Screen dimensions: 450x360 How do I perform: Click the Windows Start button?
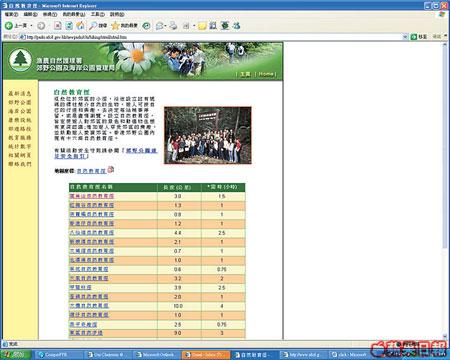(x=16, y=355)
